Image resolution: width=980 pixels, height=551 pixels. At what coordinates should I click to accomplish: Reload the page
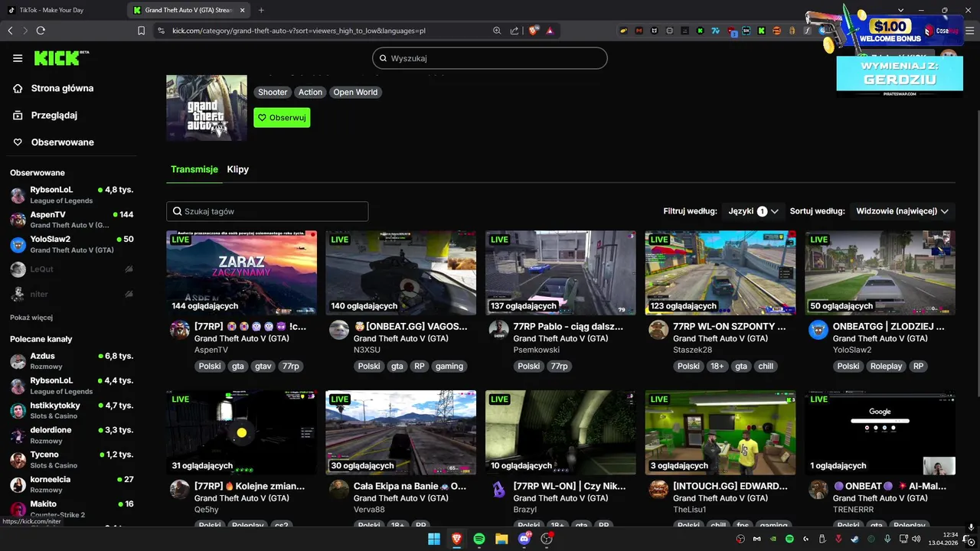(41, 31)
